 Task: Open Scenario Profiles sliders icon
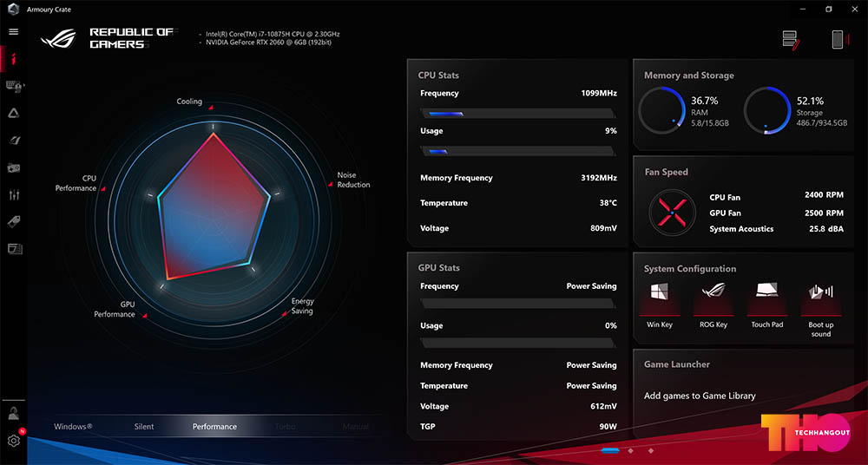tap(15, 195)
